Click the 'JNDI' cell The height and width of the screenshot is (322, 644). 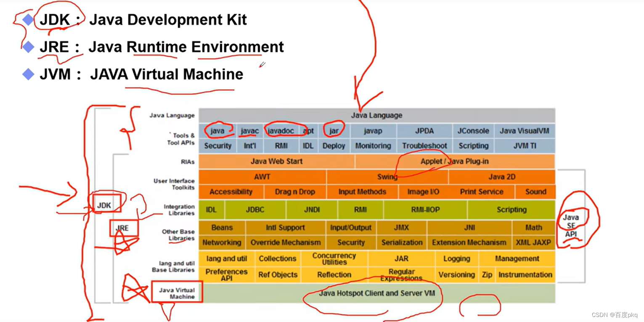(312, 210)
